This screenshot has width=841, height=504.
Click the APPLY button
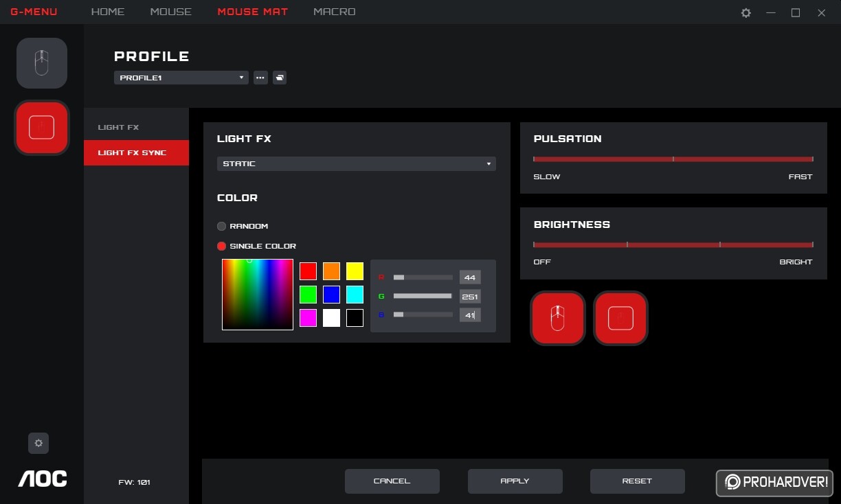click(515, 481)
